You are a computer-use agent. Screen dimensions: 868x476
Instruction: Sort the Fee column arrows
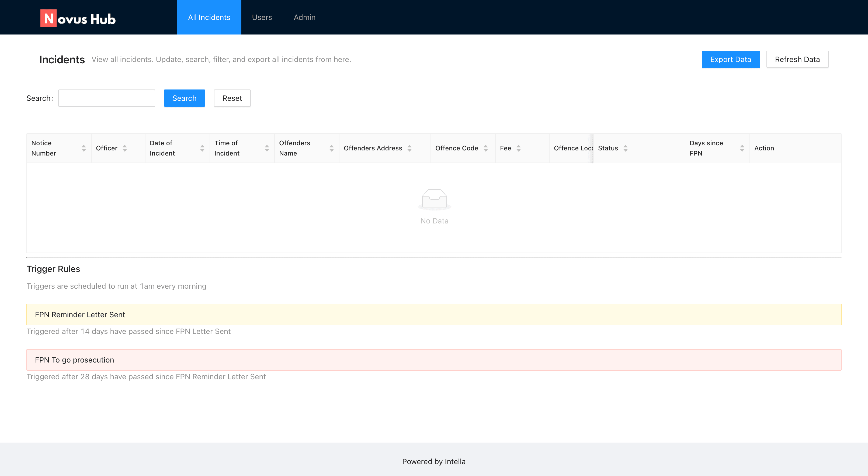tap(519, 148)
